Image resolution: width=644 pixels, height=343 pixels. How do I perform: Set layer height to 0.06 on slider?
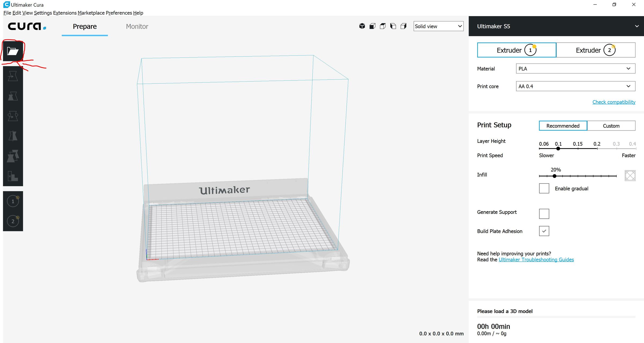(x=540, y=148)
